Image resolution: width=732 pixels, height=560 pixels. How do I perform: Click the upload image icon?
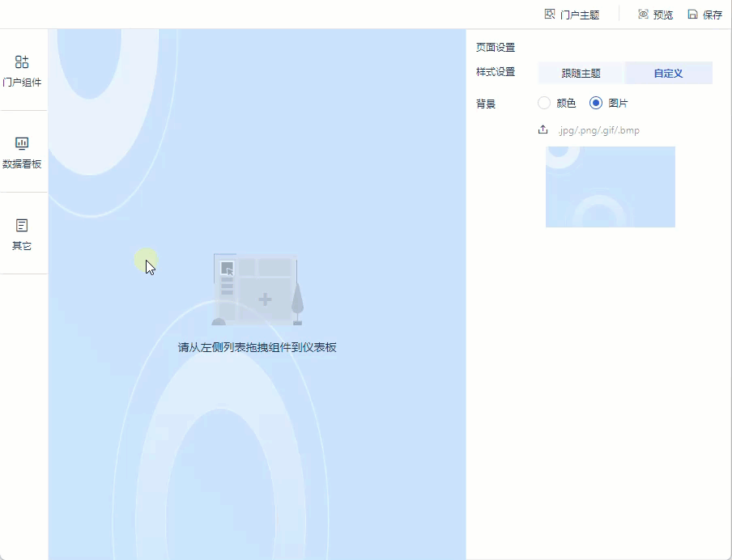[x=543, y=129]
